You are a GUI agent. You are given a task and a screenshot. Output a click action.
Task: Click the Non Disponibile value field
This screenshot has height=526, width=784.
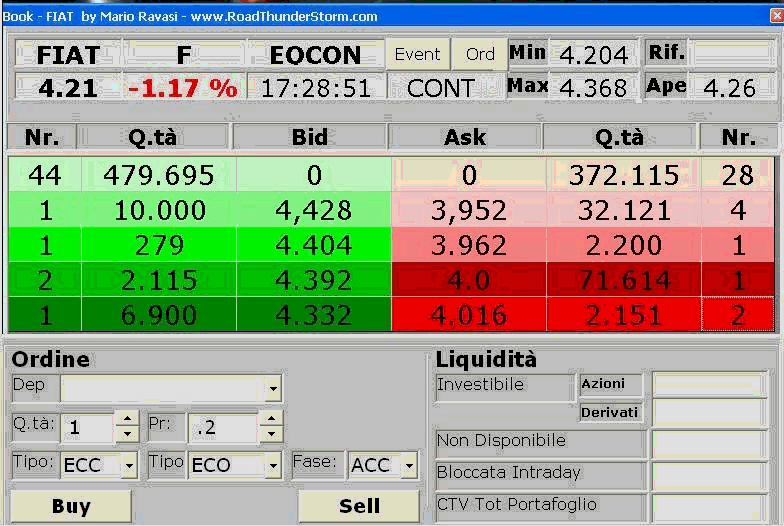709,443
